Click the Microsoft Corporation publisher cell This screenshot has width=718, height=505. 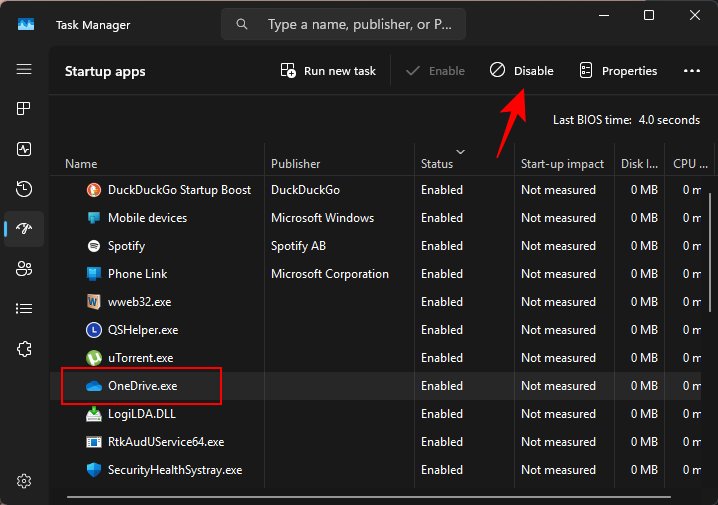[330, 274]
